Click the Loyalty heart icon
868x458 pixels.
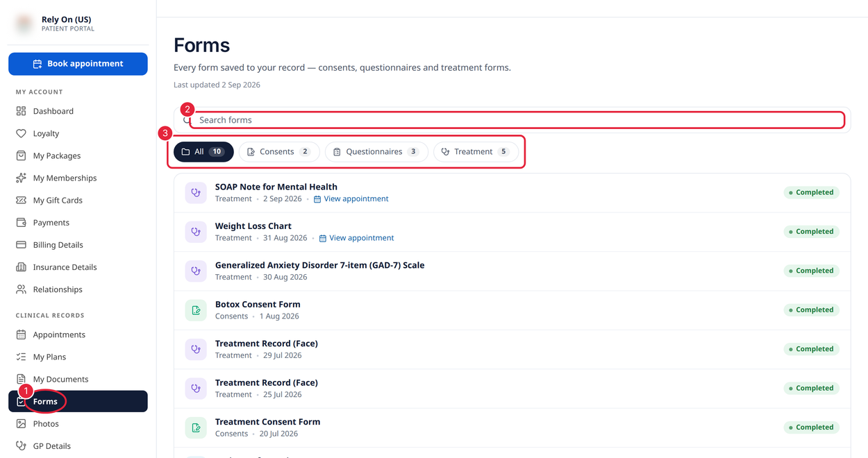tap(21, 133)
